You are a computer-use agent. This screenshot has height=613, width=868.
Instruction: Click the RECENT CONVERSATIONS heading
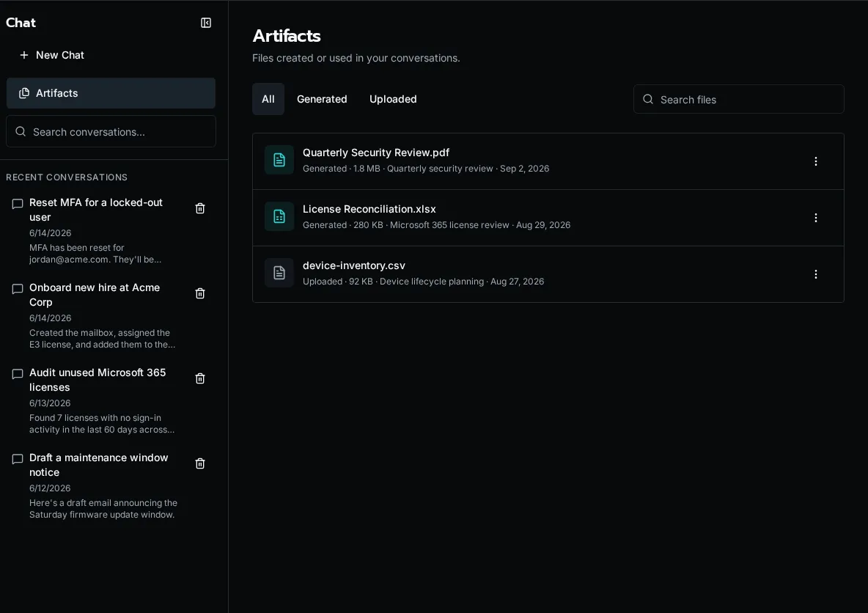(x=67, y=177)
